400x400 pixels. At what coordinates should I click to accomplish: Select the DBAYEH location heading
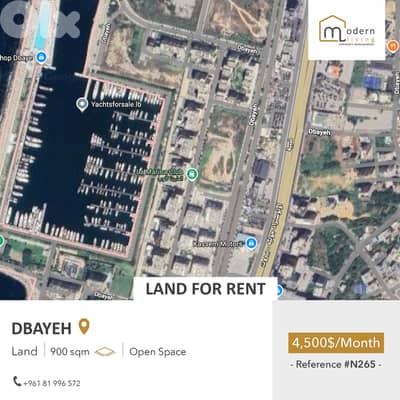pos(41,329)
